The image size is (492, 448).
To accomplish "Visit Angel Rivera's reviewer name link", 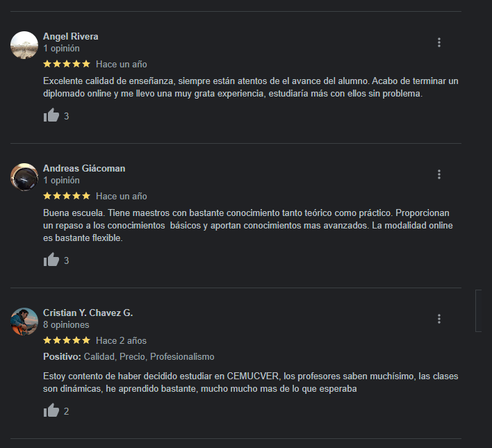I will click(71, 36).
